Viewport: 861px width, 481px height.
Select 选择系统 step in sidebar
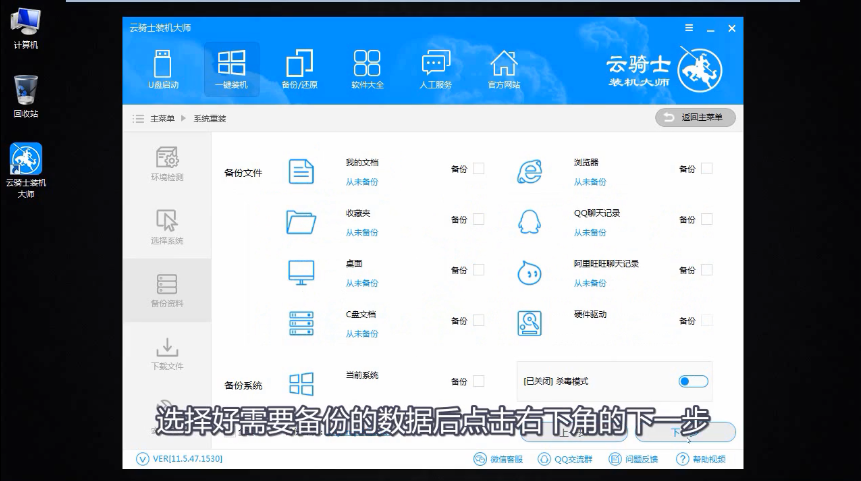point(167,227)
